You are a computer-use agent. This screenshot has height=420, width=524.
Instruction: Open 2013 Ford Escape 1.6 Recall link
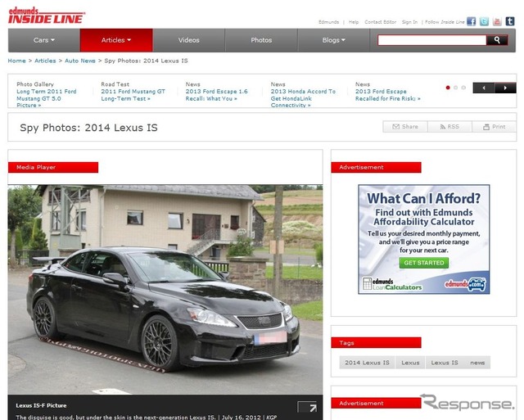pos(216,95)
